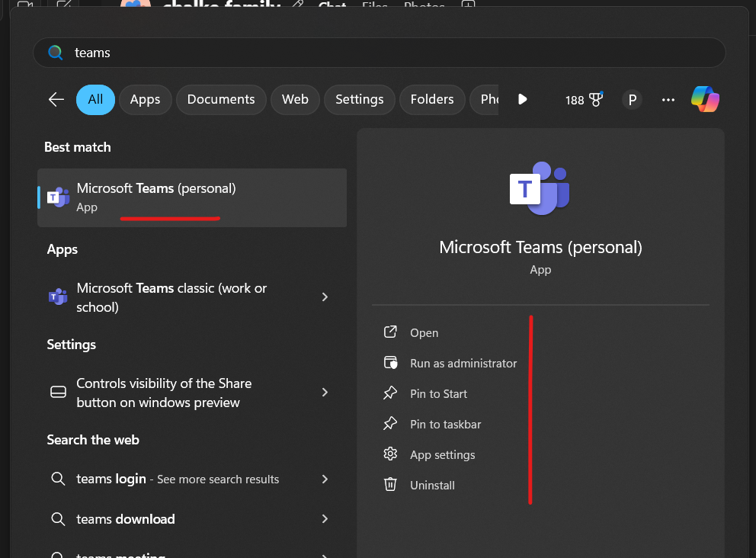Choose Run as administrator
Screen dimensions: 756x558
[x=463, y=363]
